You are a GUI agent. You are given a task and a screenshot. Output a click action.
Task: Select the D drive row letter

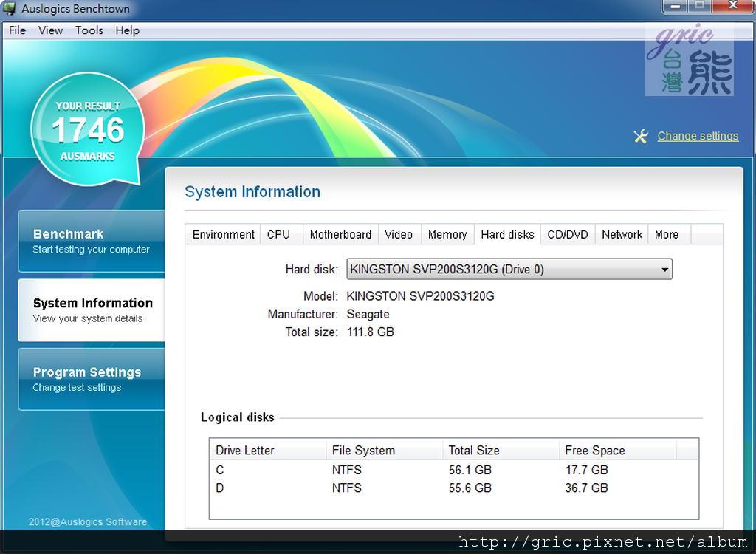click(x=220, y=488)
